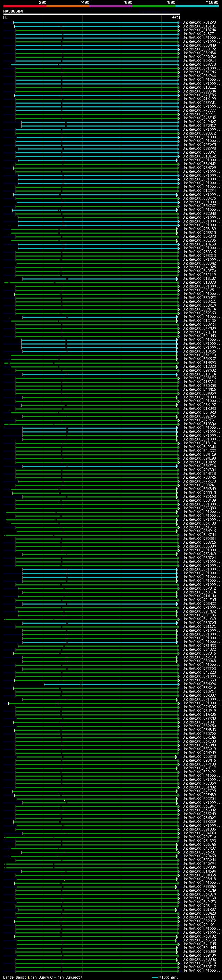Open the hit UniRef100_C1BFE4

point(199,374)
